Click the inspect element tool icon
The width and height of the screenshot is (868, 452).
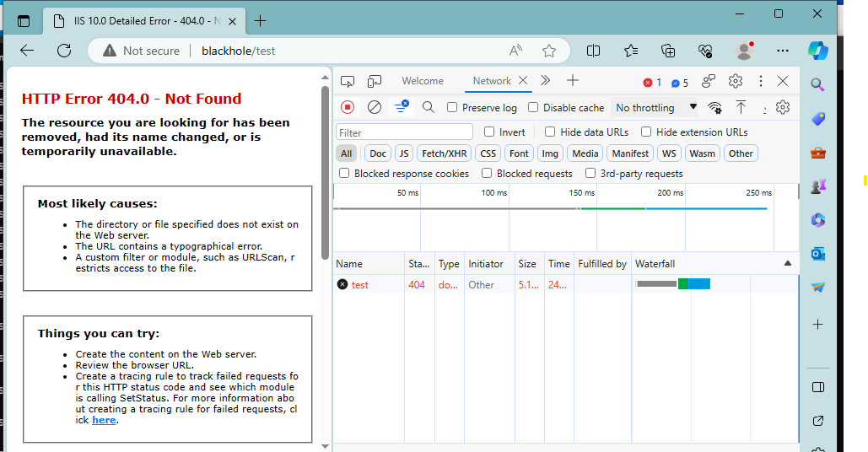[x=347, y=81]
